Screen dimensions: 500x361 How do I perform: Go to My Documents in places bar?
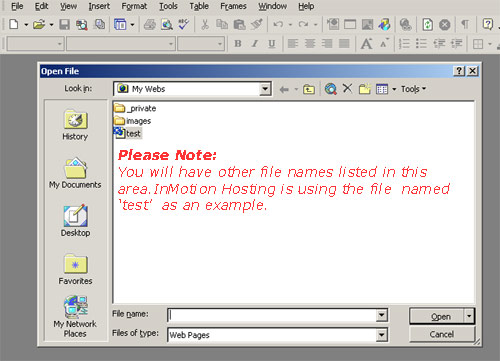pos(75,173)
